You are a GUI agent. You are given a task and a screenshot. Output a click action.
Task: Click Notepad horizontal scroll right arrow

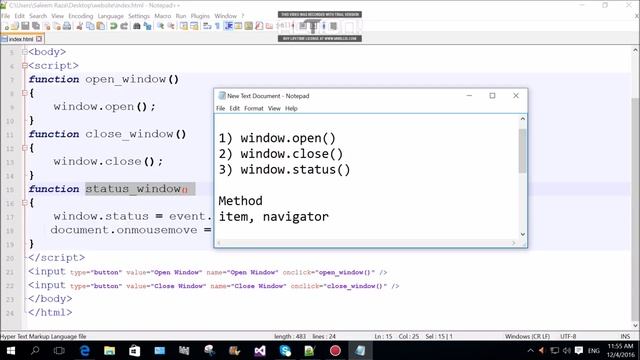coord(513,243)
